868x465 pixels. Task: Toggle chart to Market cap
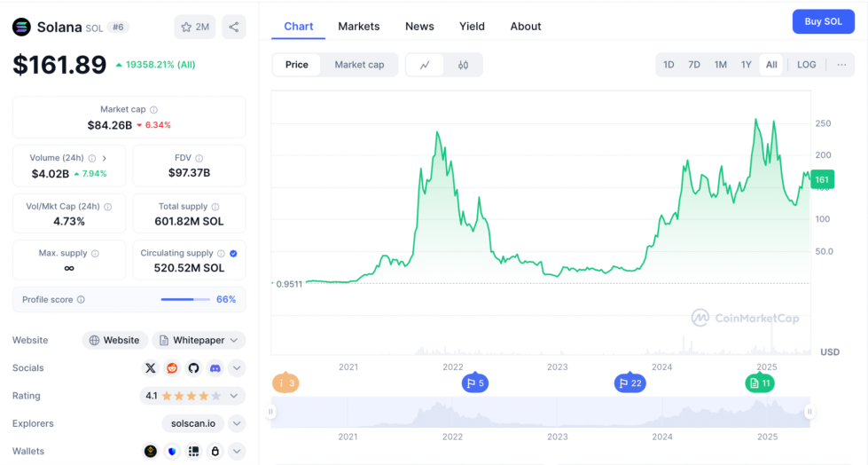coord(359,65)
